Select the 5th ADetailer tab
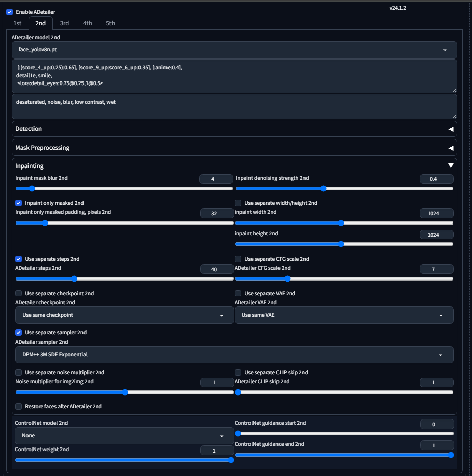 [x=110, y=23]
